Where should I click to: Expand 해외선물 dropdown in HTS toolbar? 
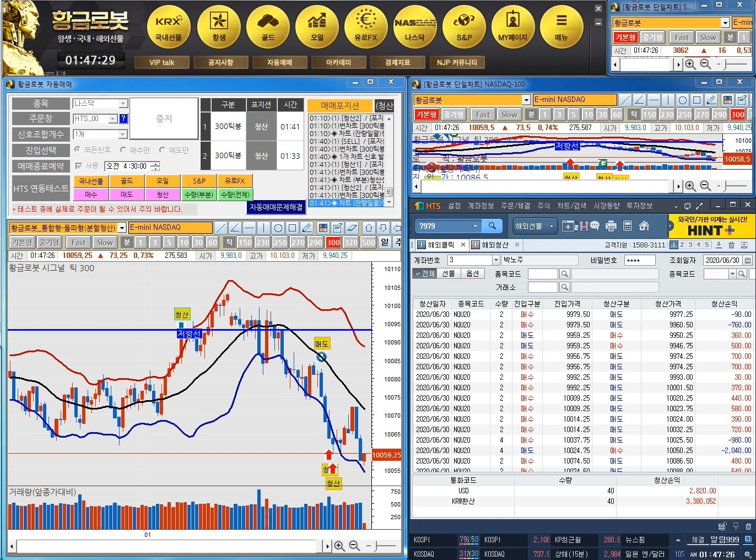tap(551, 226)
